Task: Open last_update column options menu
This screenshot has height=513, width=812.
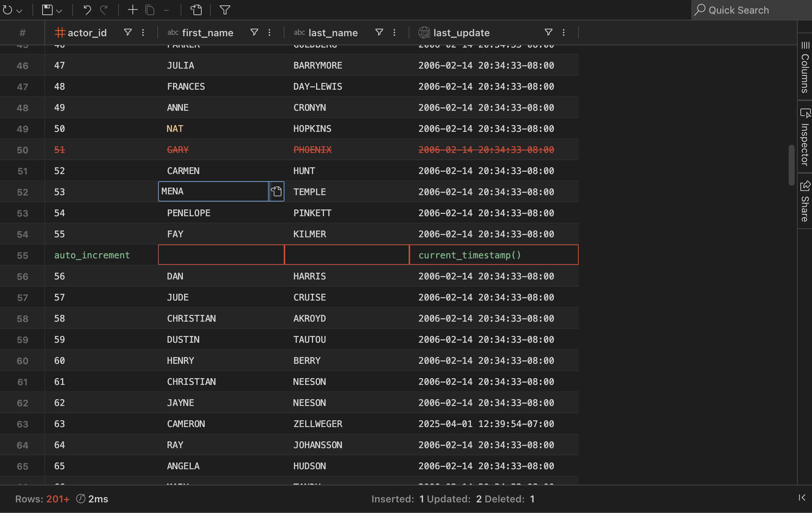Action: (x=564, y=32)
